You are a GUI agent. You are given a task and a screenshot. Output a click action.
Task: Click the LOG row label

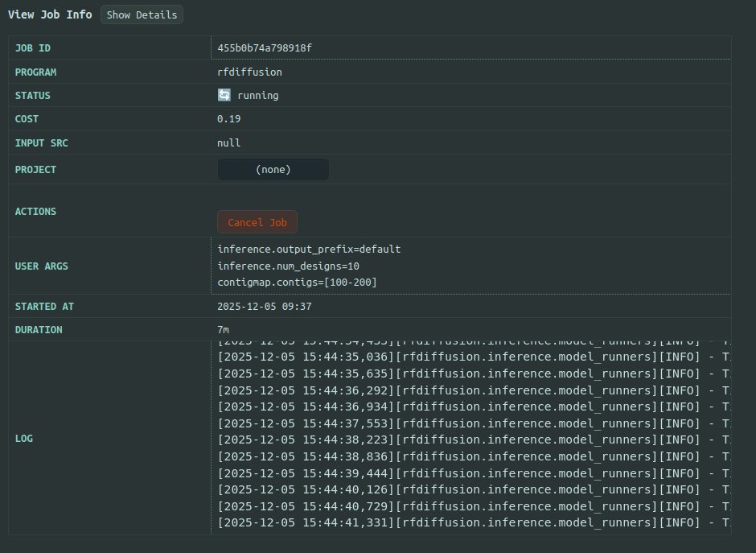tap(23, 438)
